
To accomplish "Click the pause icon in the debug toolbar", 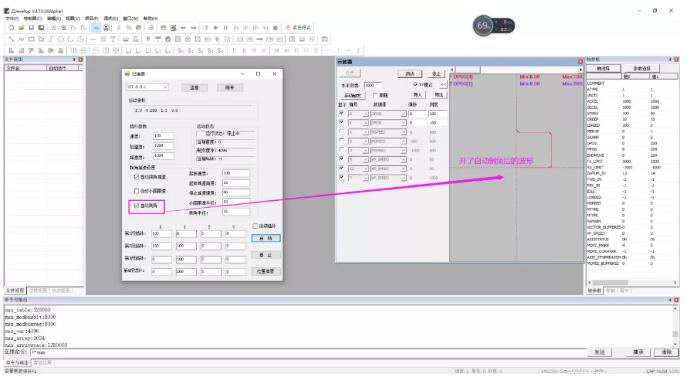I will pos(226,28).
